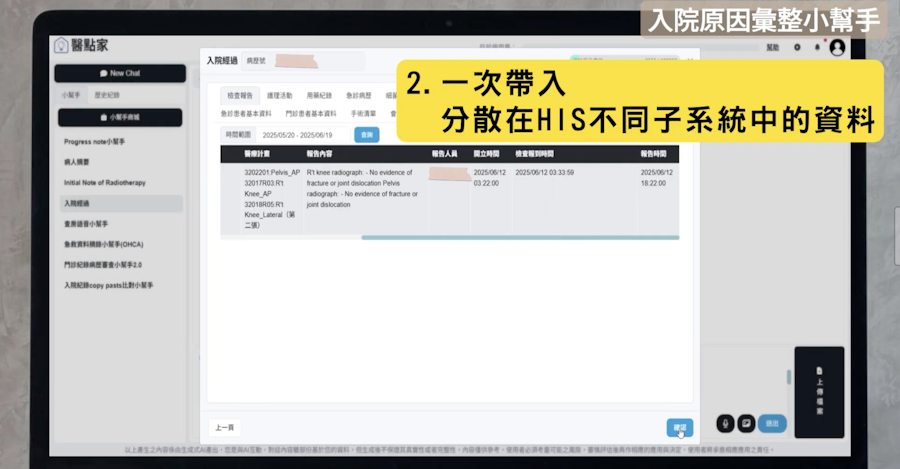Click the user profile avatar icon
The width and height of the screenshot is (900, 469).
pos(837,47)
